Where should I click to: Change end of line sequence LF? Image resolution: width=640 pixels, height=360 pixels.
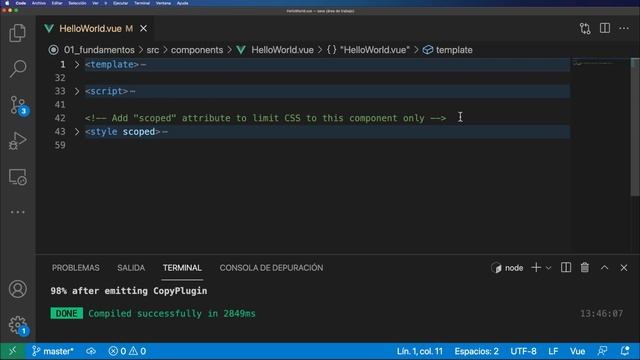[553, 351]
